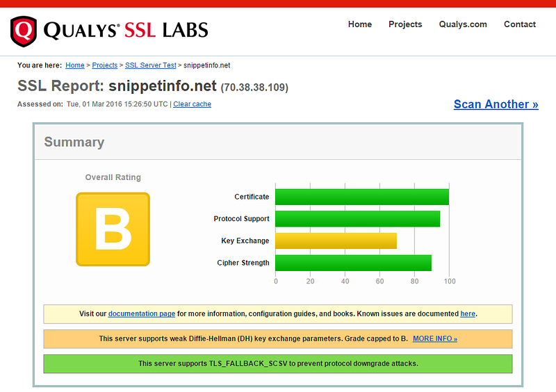The width and height of the screenshot is (556, 392).
Task: Click the Qualys shield logo icon
Action: [24, 31]
